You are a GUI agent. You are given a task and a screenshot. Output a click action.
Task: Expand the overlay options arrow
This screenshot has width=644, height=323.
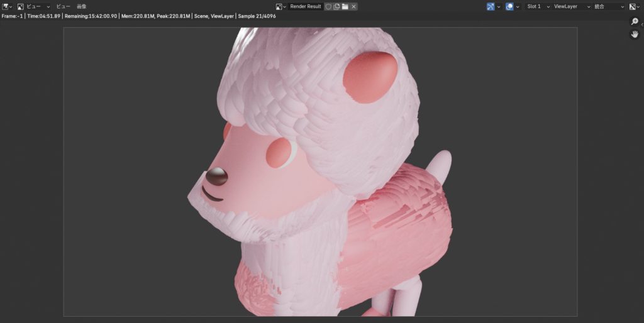518,6
